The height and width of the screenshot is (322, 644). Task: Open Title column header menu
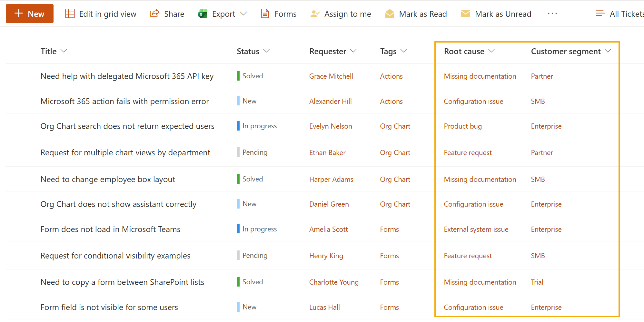tap(54, 51)
